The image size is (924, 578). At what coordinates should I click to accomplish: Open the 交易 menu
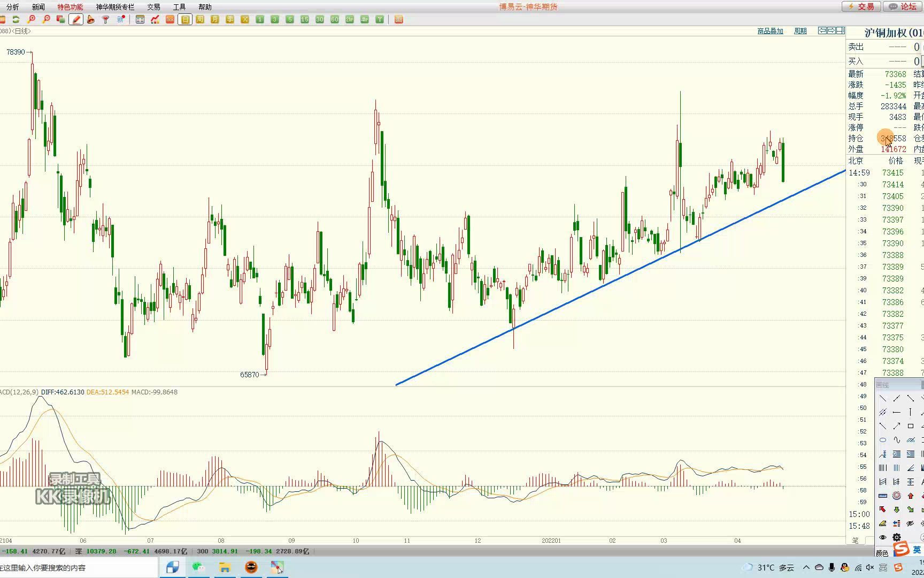point(153,7)
